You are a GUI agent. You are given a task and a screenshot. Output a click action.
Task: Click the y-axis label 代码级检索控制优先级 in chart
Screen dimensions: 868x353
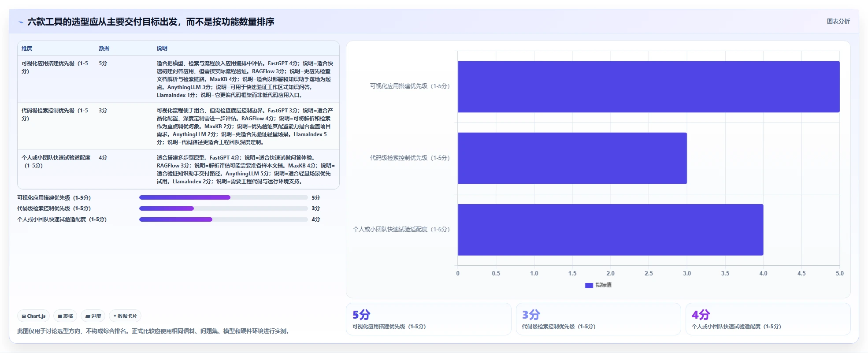coord(410,158)
